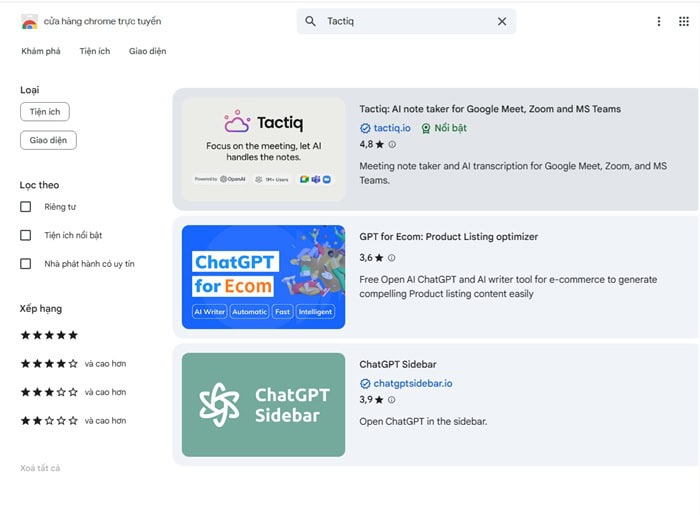Tick Nhà phát hành có uy tín
Screen dimensions: 700x515
point(25,264)
